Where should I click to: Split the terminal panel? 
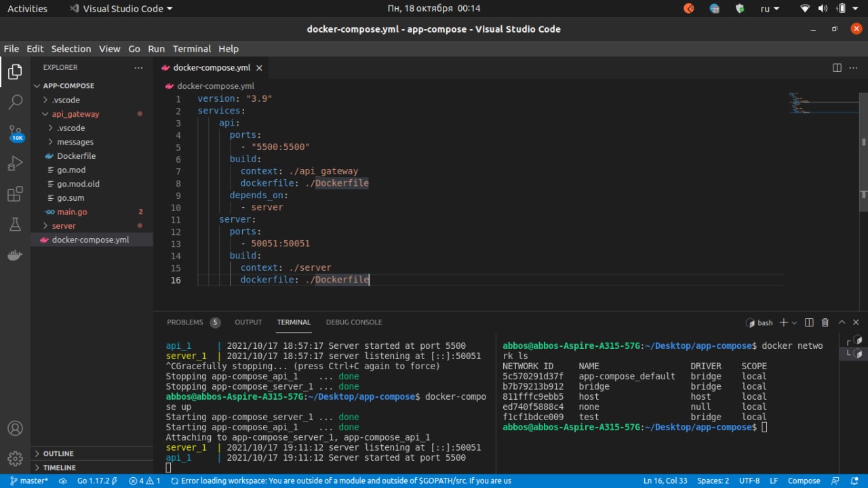[x=809, y=322]
